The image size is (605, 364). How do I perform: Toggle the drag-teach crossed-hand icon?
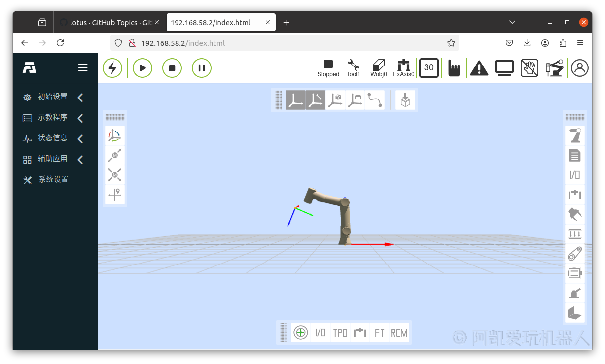530,68
